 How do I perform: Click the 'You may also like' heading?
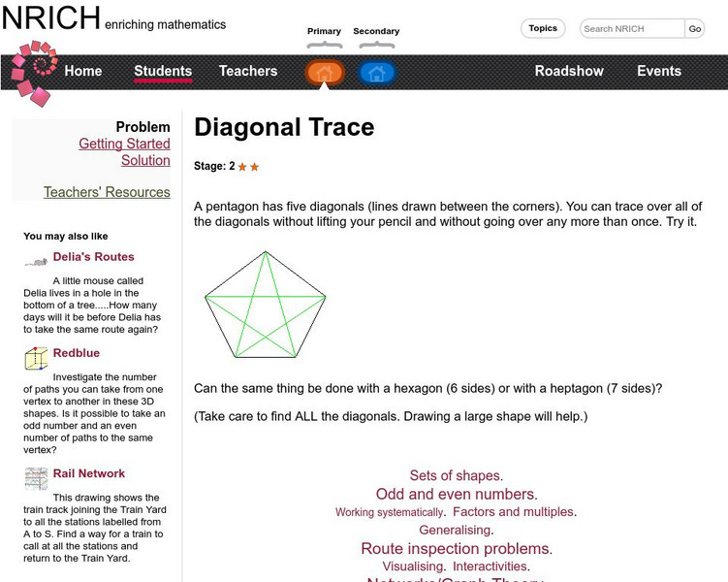click(x=66, y=236)
